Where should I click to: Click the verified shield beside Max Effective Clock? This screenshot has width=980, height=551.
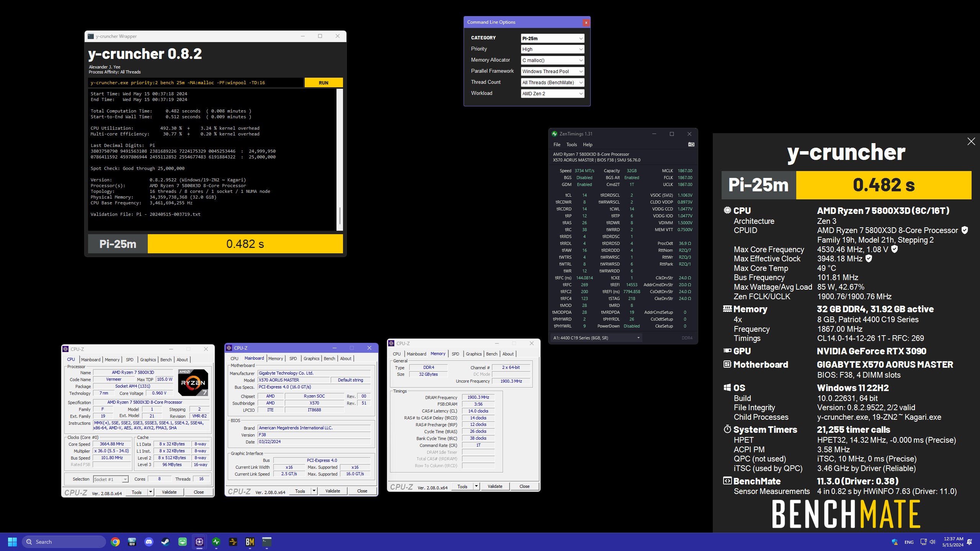tap(869, 259)
